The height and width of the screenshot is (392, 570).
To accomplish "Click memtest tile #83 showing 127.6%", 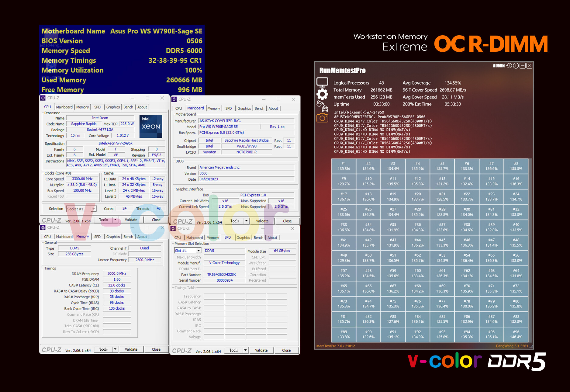I will coord(393,319).
